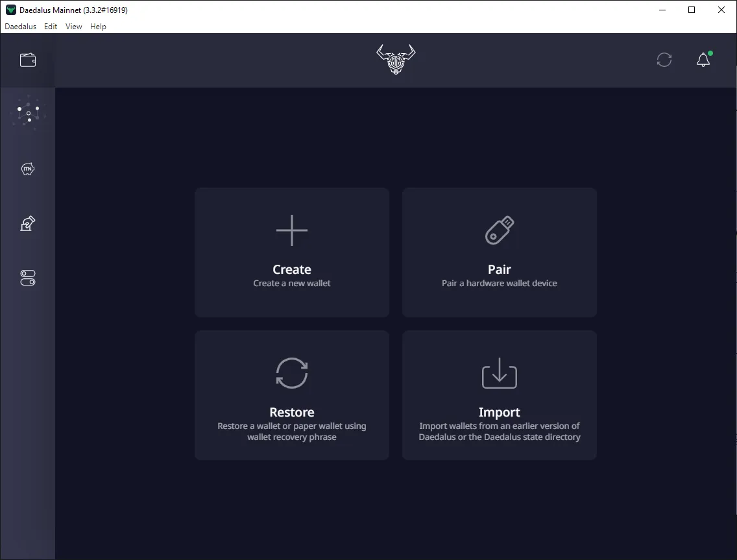Click the USB device icon on Pair card
The image size is (737, 560).
point(499,230)
